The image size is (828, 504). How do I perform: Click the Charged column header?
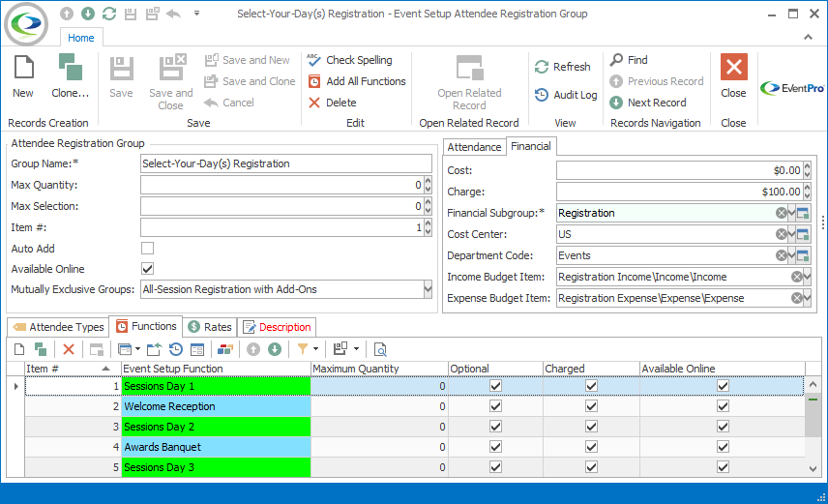[x=591, y=369]
